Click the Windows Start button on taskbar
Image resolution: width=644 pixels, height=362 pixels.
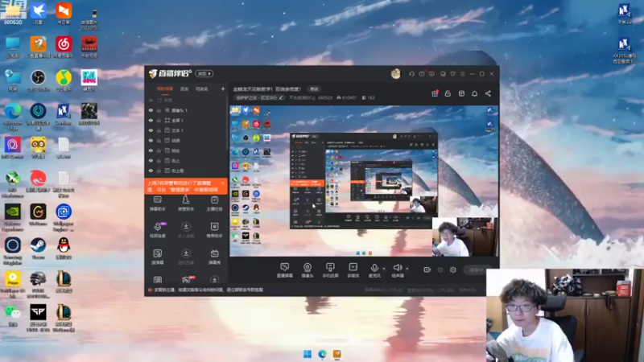coord(308,354)
